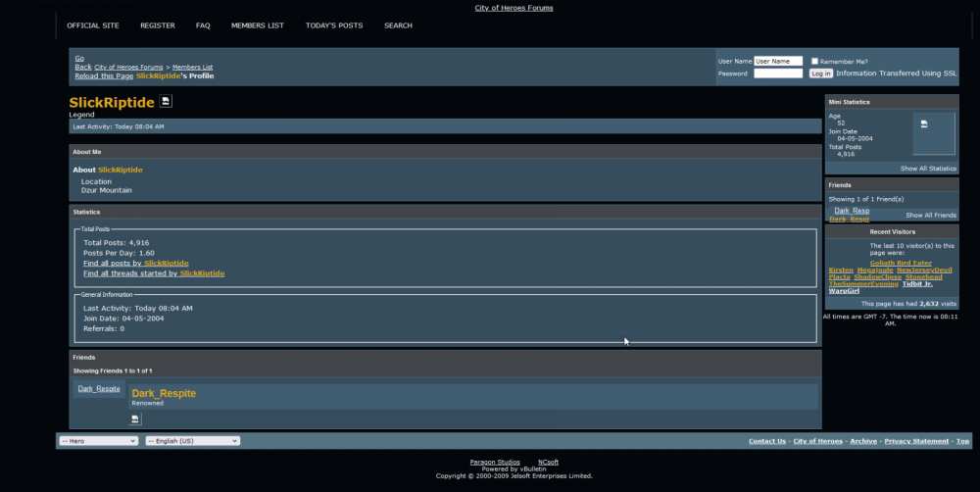Click Show All Friends link
980x492 pixels.
[x=931, y=215]
